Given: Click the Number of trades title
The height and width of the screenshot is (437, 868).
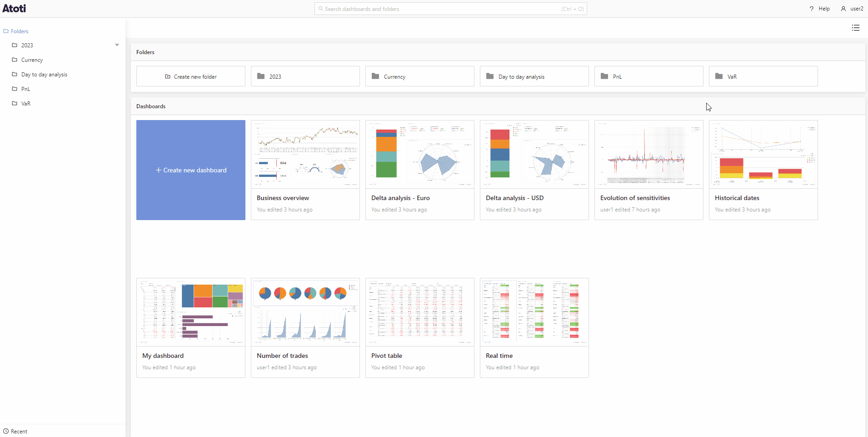Looking at the screenshot, I should 282,356.
